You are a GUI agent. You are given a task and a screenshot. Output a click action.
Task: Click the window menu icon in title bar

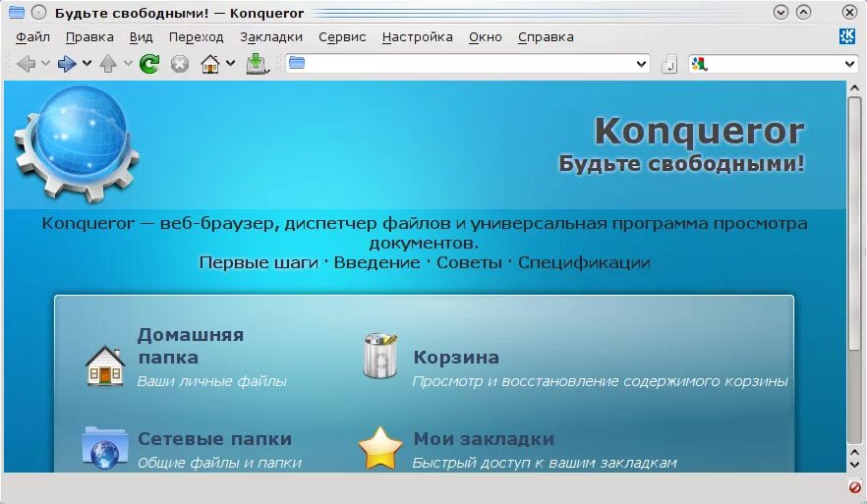(x=17, y=12)
